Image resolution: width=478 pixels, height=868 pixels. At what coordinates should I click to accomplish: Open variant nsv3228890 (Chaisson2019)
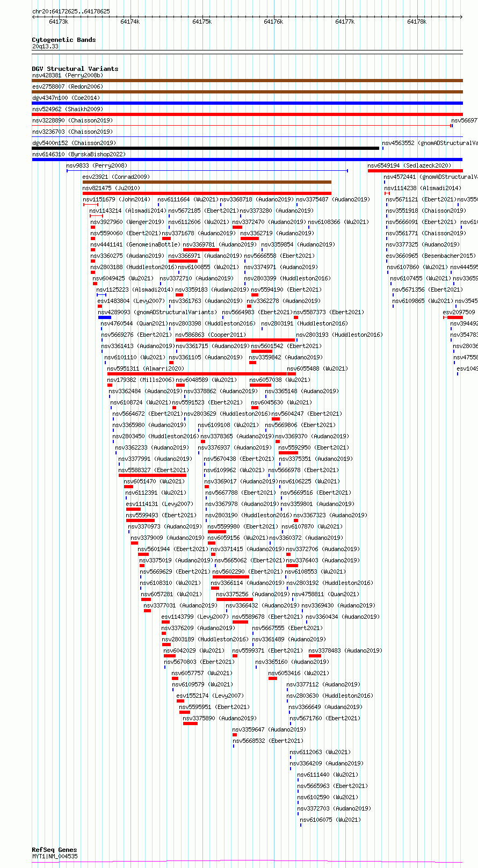(73, 121)
